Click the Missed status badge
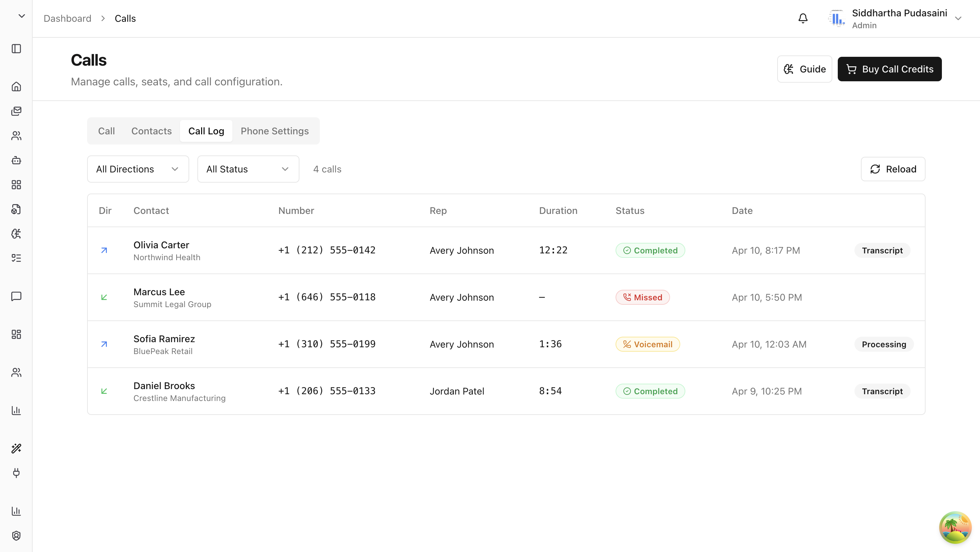This screenshot has width=980, height=552. click(642, 297)
